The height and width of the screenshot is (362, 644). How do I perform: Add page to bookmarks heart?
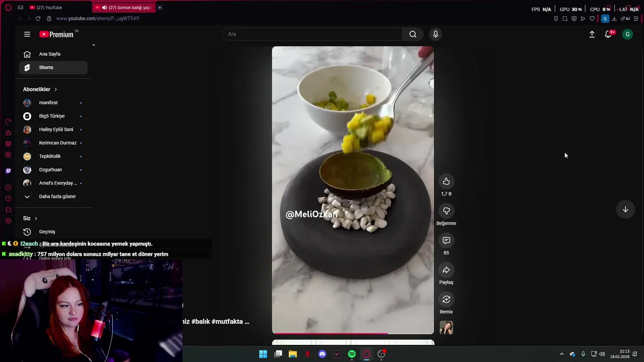592,19
